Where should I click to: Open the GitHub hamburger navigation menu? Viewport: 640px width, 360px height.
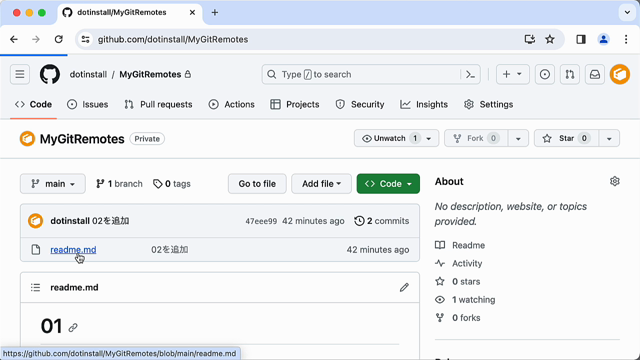coord(20,74)
